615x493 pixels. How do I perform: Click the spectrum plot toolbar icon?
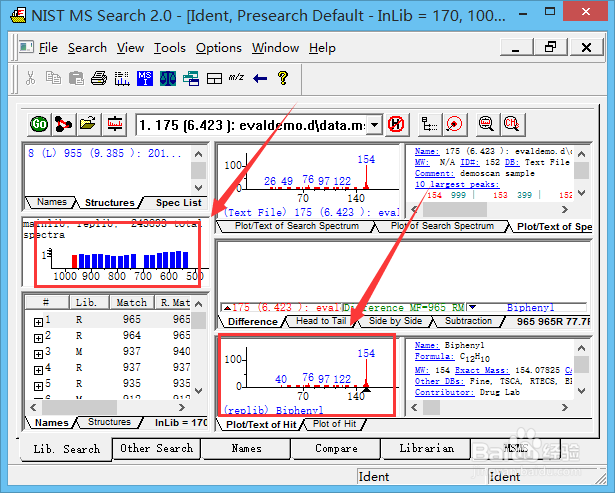pyautogui.click(x=122, y=78)
